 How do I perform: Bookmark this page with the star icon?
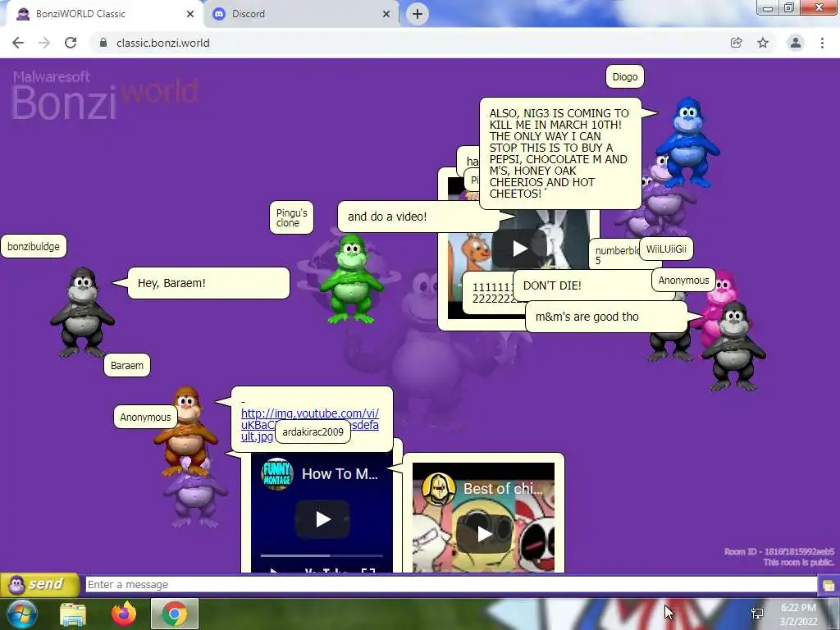pos(763,43)
